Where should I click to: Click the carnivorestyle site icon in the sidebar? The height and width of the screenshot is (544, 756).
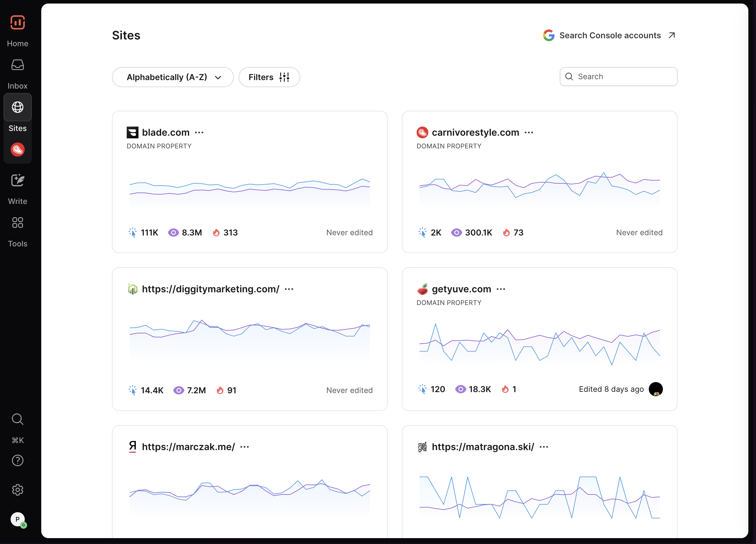pyautogui.click(x=17, y=150)
